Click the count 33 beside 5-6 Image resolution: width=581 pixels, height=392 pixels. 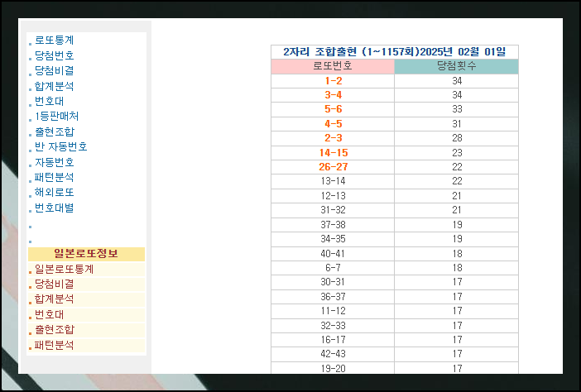[457, 109]
